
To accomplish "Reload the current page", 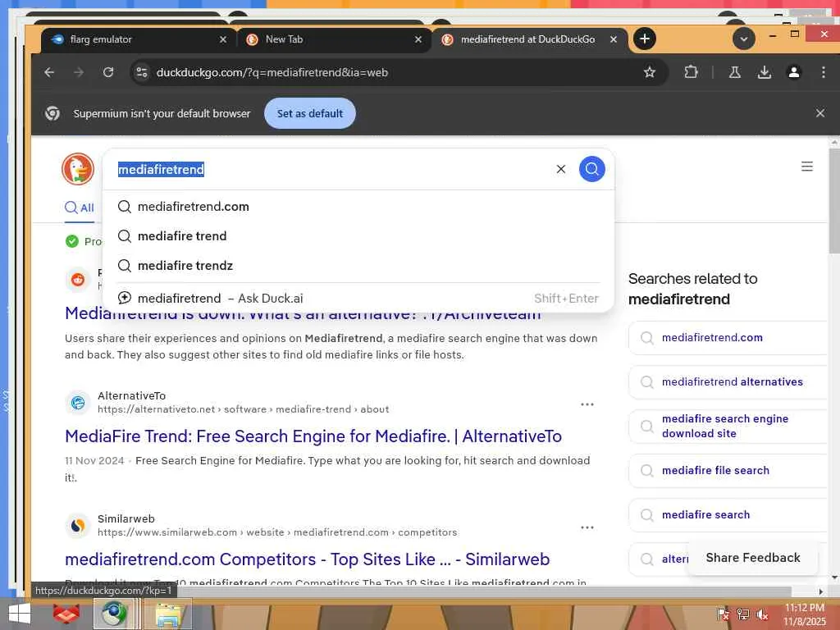I will tap(108, 72).
